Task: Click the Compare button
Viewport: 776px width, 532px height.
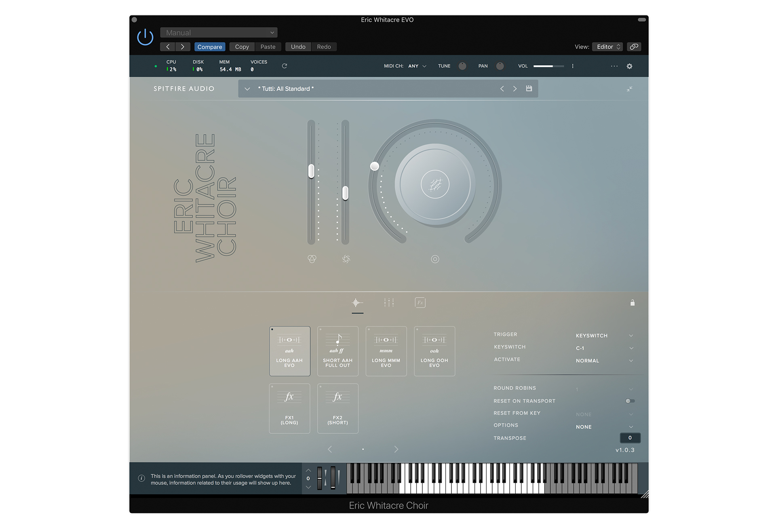Action: point(210,47)
